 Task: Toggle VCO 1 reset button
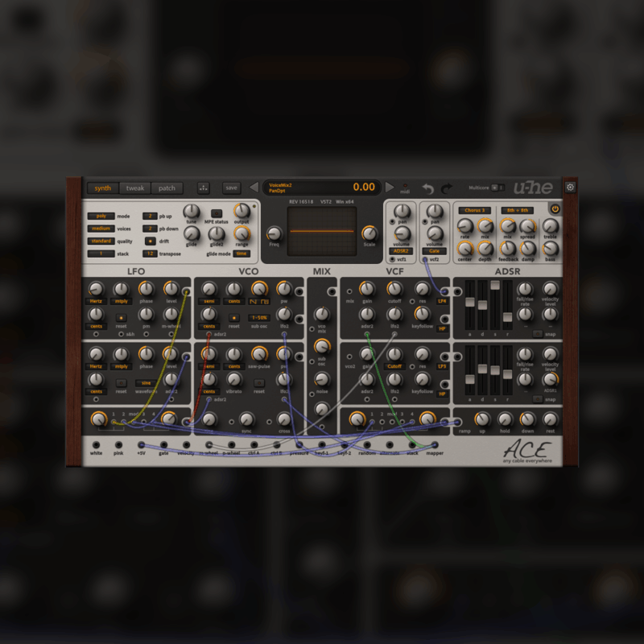(234, 318)
